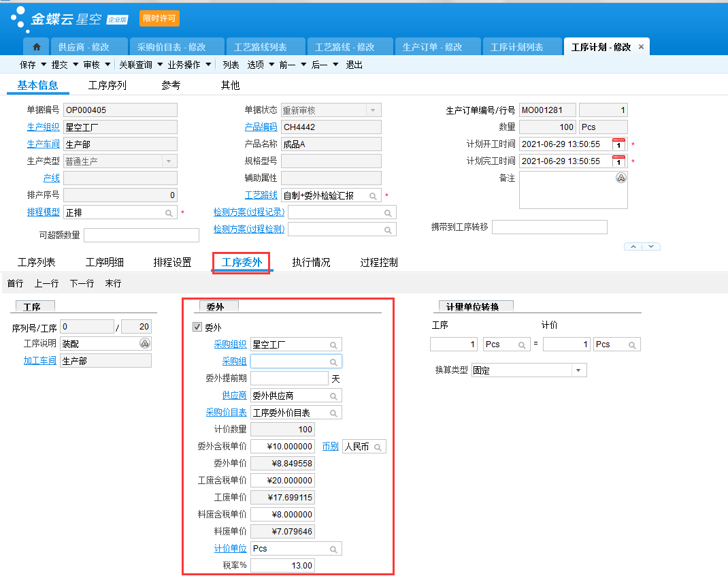Search icon in 检测方案(过程检测) field
Image resolution: width=728 pixels, height=576 pixels.
[388, 230]
